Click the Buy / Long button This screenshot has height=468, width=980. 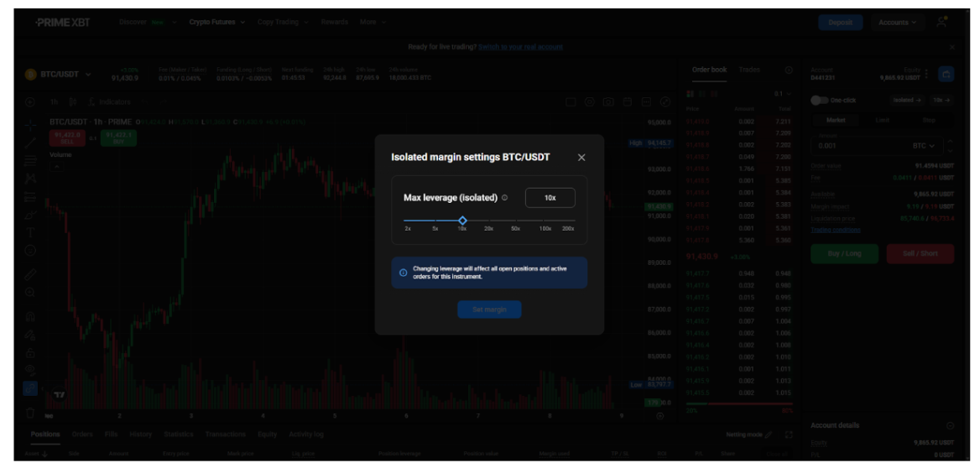[x=844, y=253]
